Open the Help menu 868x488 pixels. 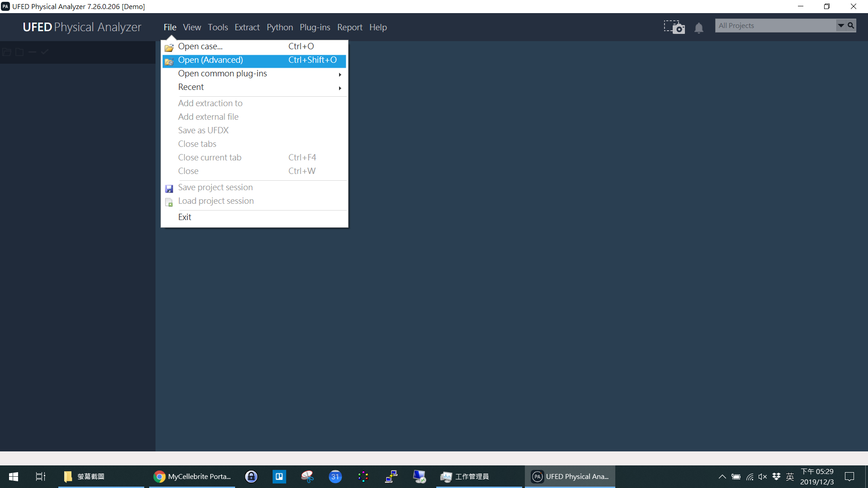378,27
